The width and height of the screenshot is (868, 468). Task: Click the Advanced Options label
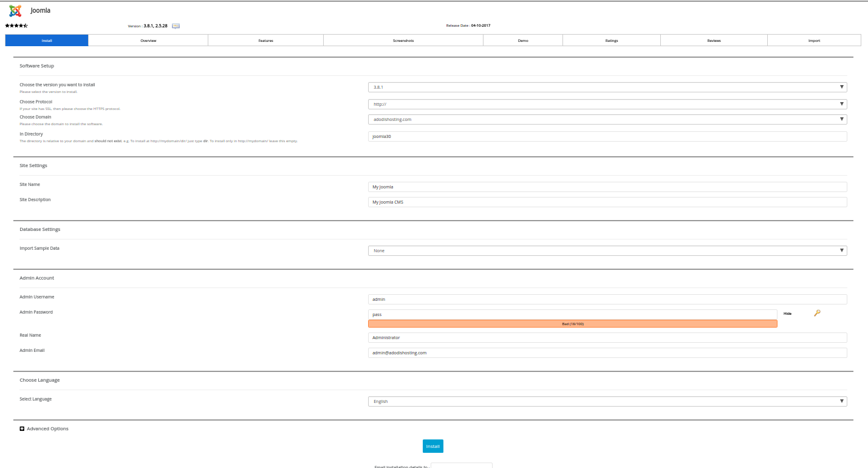(48, 428)
